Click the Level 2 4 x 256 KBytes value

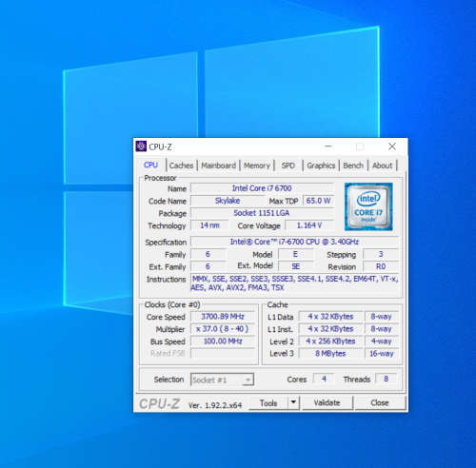click(x=330, y=341)
